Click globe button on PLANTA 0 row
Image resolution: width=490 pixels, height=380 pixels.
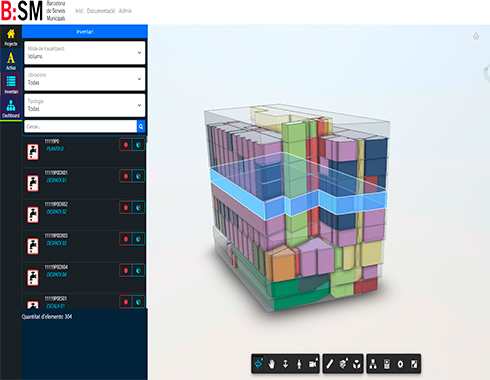point(138,145)
